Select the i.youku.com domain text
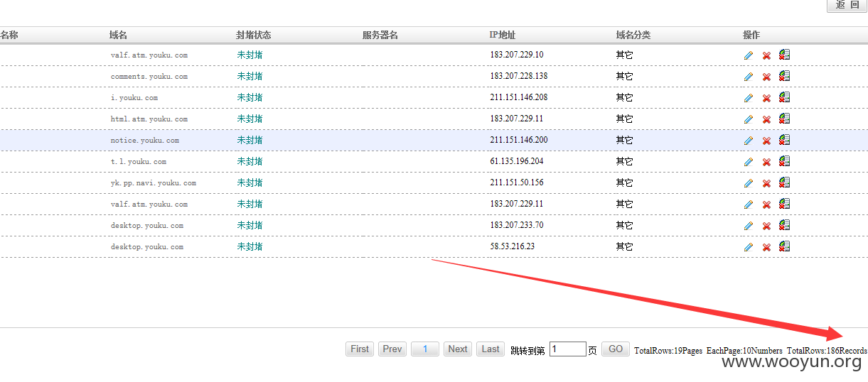Screen dimensions: 868x382 [x=134, y=98]
